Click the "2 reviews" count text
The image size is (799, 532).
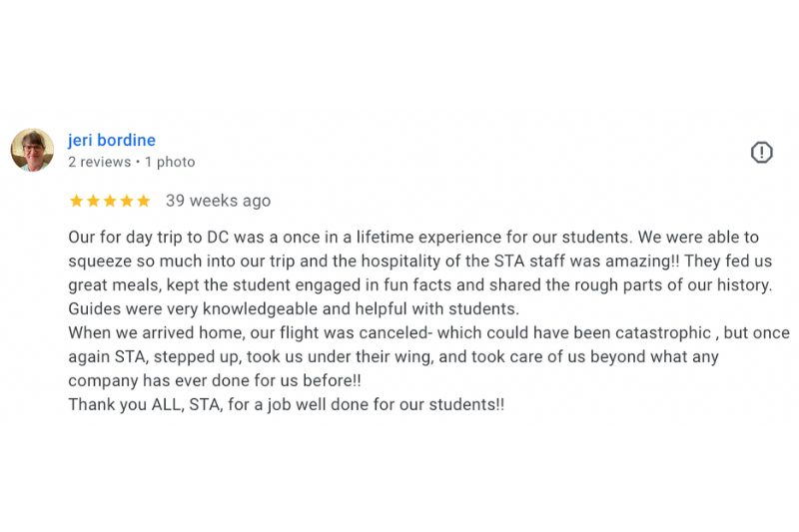99,162
